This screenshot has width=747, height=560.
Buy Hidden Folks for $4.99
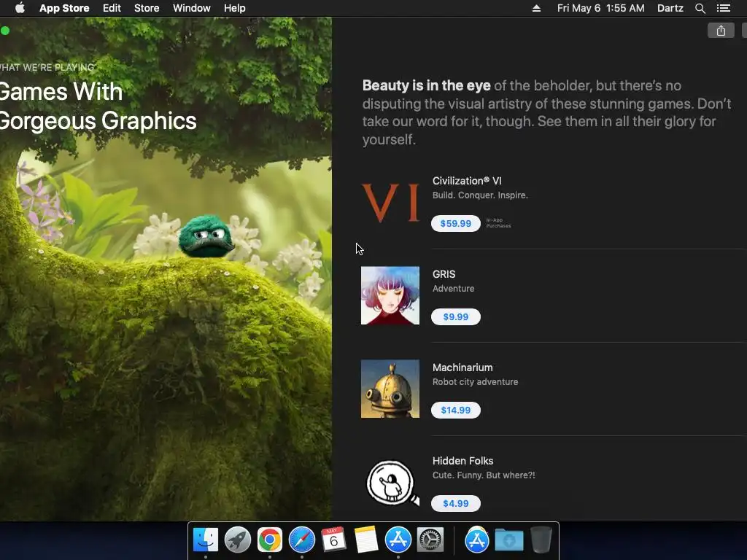tap(456, 503)
